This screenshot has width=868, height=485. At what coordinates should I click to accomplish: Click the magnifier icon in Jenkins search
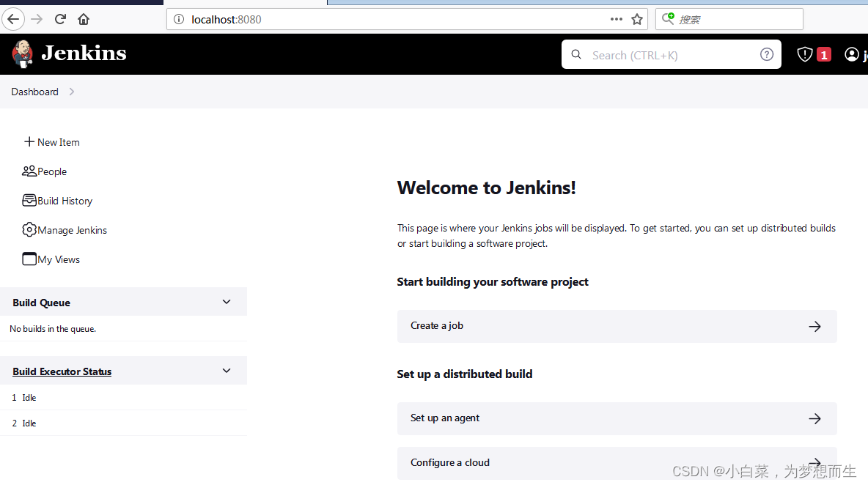click(x=576, y=55)
